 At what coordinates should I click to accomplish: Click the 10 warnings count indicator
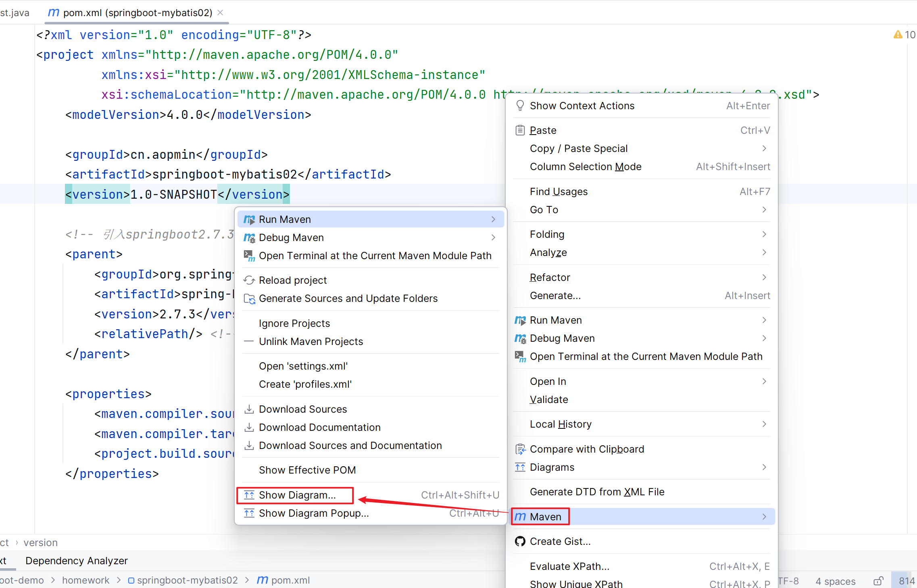(x=910, y=35)
